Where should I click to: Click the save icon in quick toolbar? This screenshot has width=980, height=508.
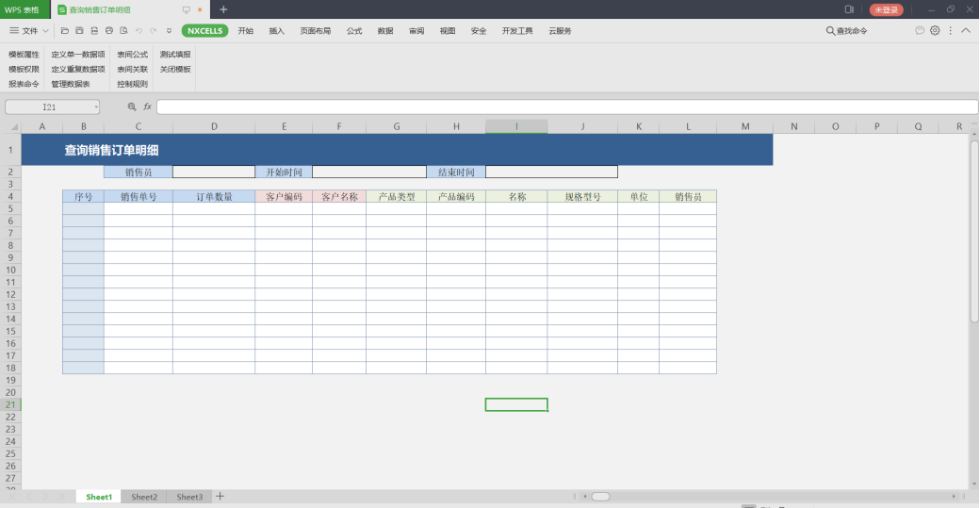(x=80, y=31)
